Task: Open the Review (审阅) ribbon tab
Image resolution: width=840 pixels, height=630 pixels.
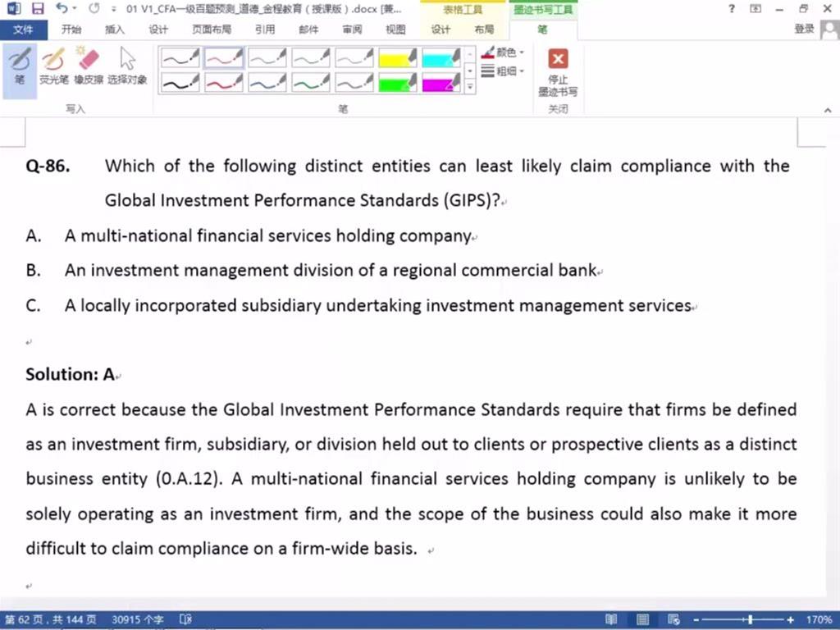Action: point(352,30)
